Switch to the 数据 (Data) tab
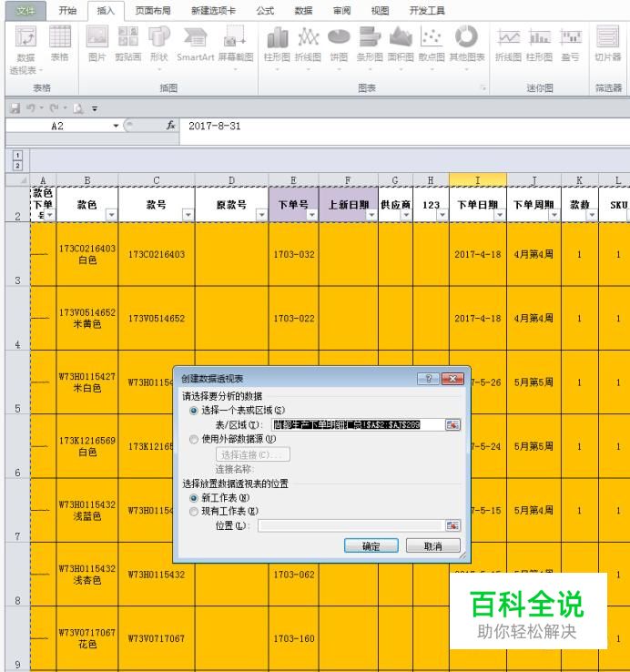The width and height of the screenshot is (630, 672). tap(303, 11)
